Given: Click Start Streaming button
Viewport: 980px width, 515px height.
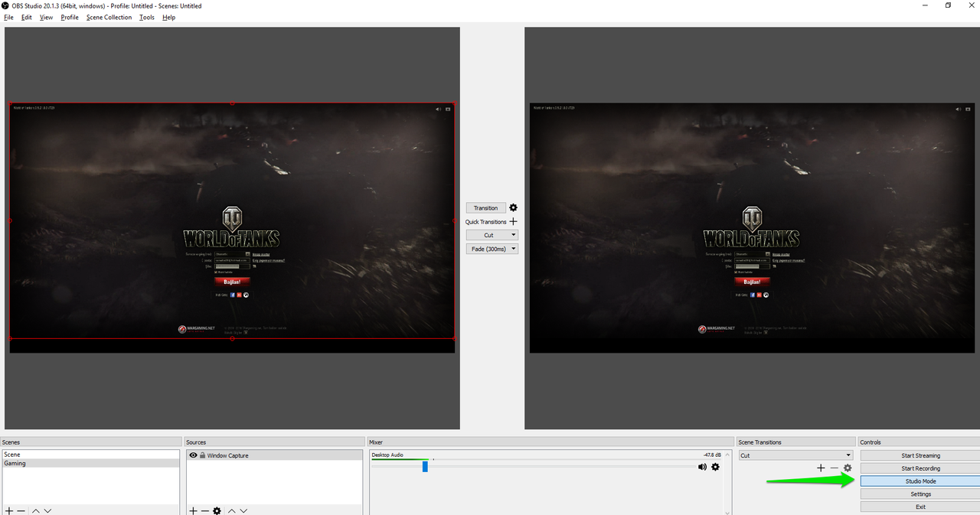Looking at the screenshot, I should coord(920,455).
